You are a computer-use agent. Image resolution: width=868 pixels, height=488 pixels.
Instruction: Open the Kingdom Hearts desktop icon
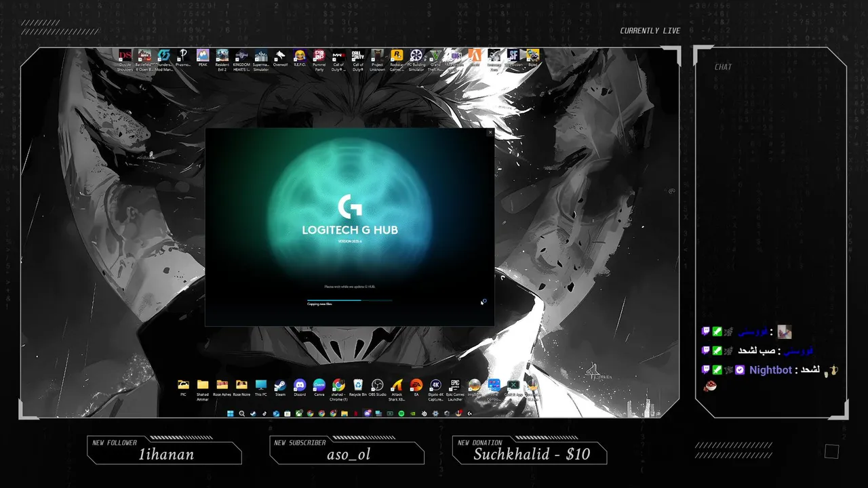241,60
